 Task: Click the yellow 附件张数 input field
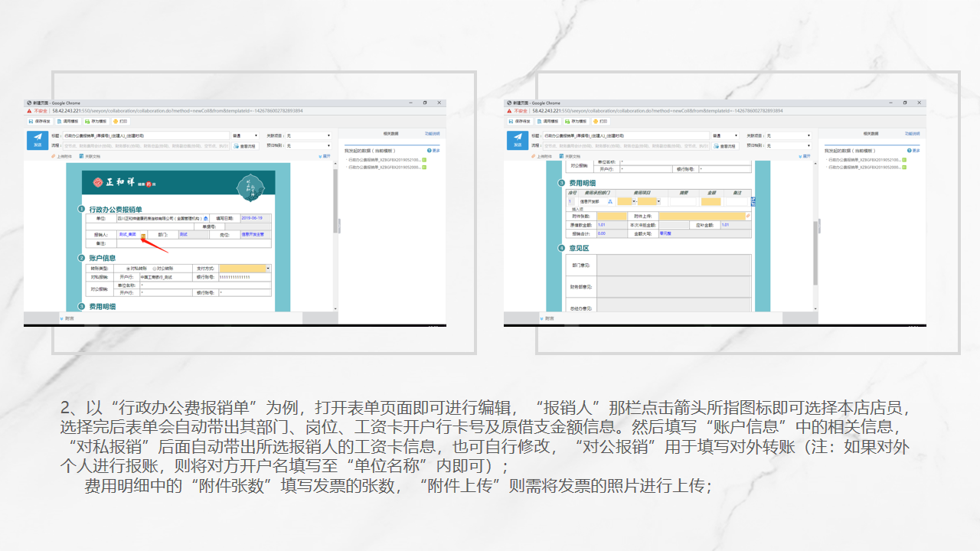point(612,217)
